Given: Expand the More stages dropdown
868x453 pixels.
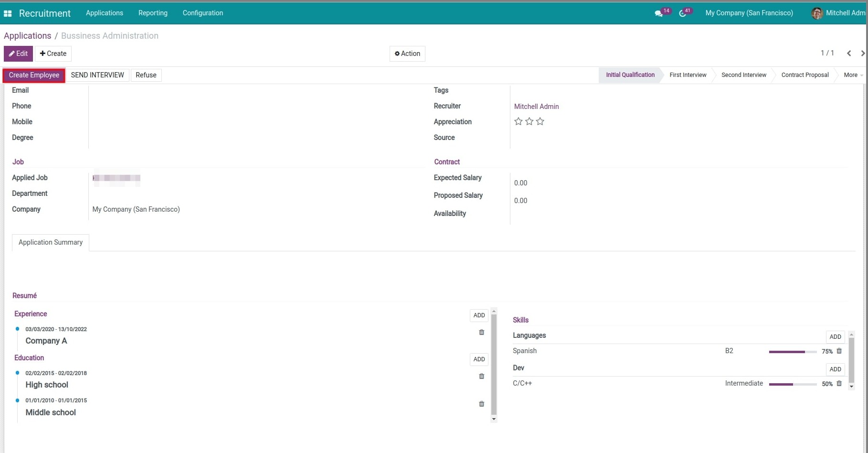Looking at the screenshot, I should coord(852,75).
